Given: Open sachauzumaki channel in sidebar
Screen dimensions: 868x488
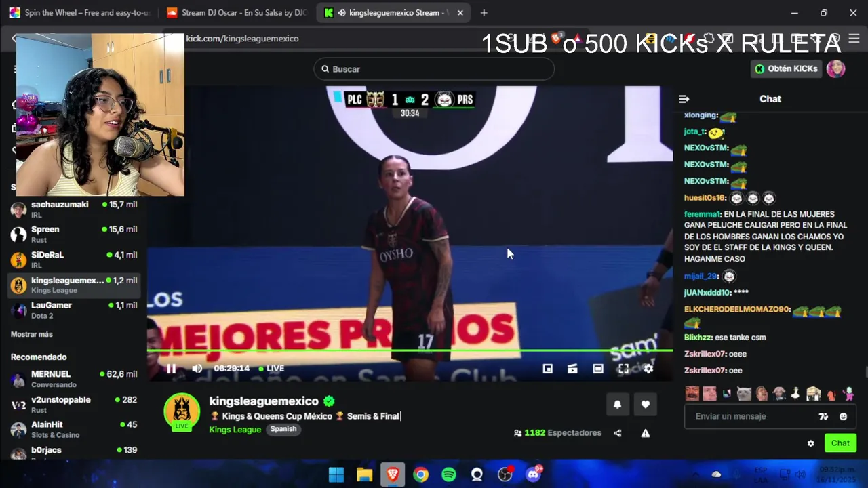Looking at the screenshot, I should 75,209.
